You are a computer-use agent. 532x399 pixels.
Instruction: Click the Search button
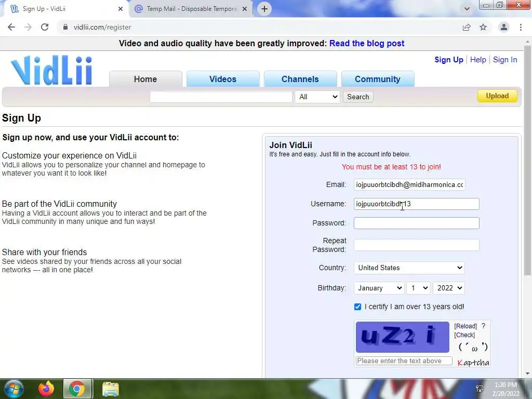358,97
